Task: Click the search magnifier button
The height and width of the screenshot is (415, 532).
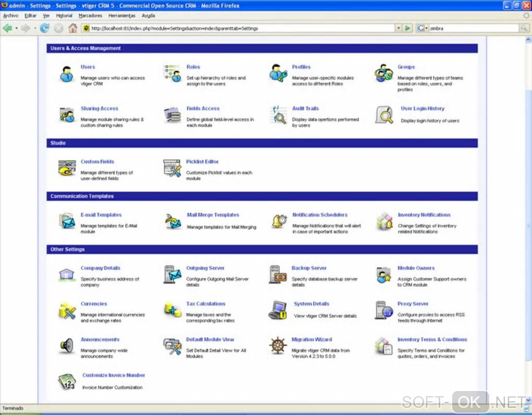Action: coord(524,29)
